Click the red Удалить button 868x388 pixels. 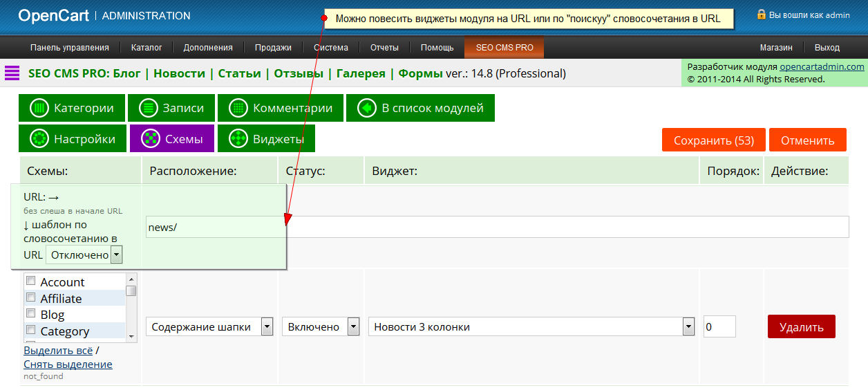(802, 326)
